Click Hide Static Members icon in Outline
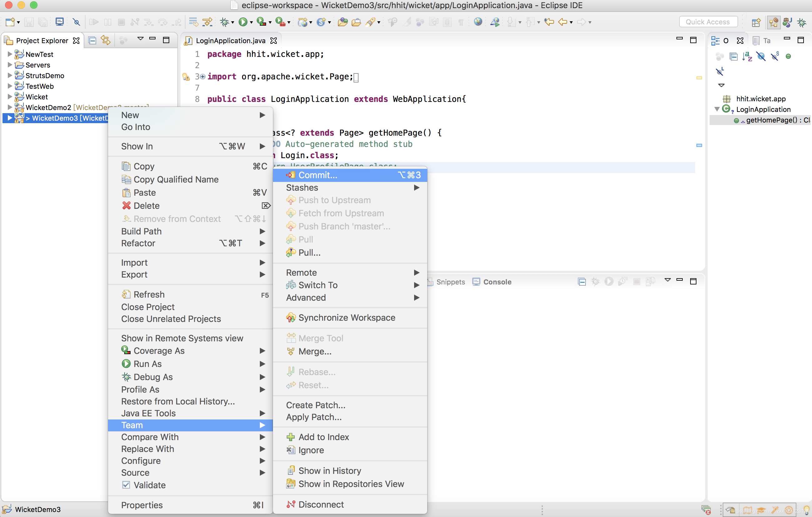This screenshot has width=812, height=517. tap(775, 56)
